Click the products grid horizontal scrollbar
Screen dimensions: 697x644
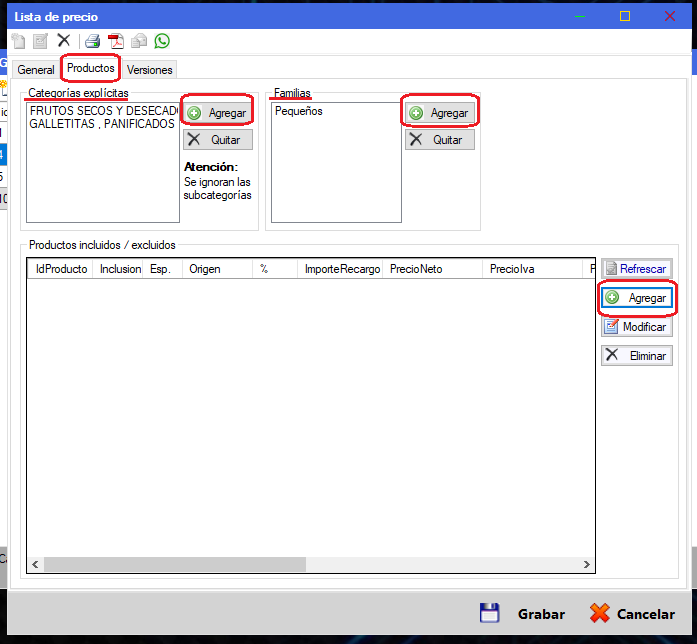pyautogui.click(x=300, y=564)
